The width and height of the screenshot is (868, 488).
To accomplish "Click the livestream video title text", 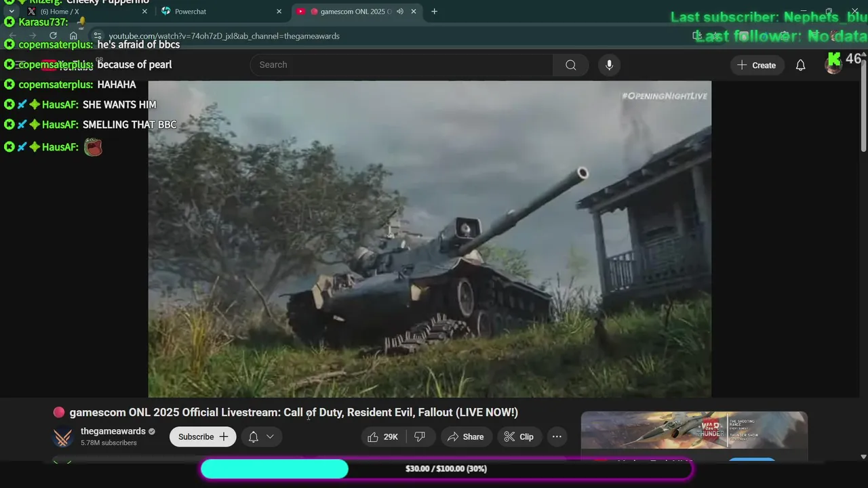I will coord(294,412).
